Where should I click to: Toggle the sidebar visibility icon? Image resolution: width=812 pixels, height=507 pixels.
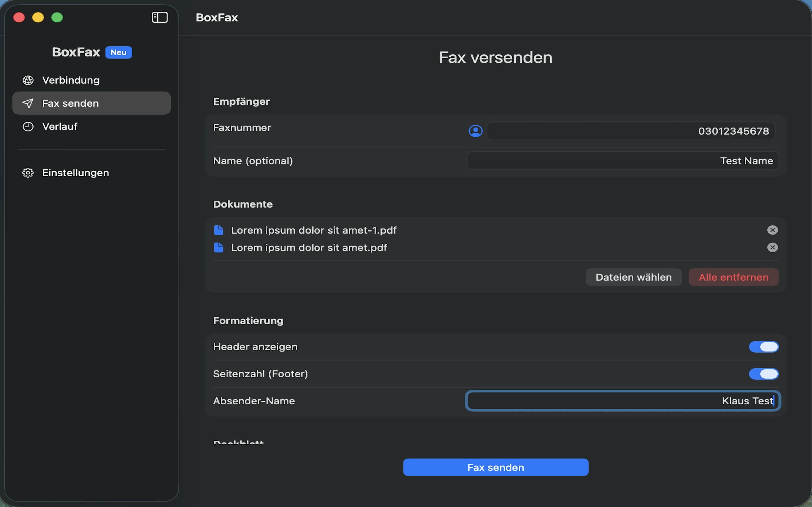click(160, 17)
